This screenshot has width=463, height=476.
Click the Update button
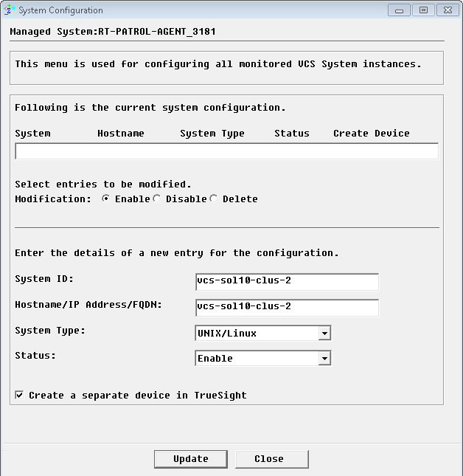191,459
